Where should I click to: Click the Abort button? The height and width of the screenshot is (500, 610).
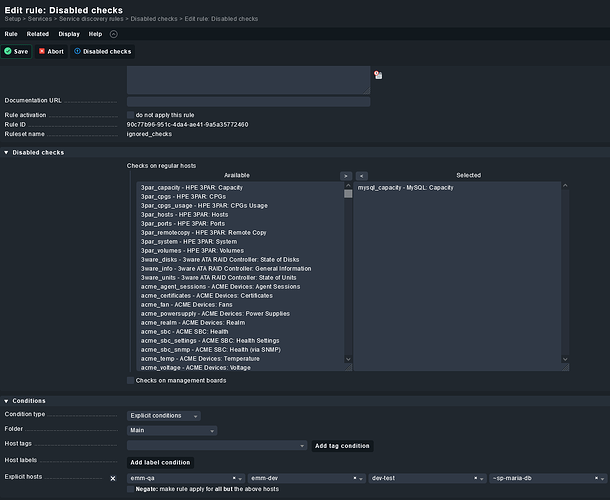[x=51, y=51]
